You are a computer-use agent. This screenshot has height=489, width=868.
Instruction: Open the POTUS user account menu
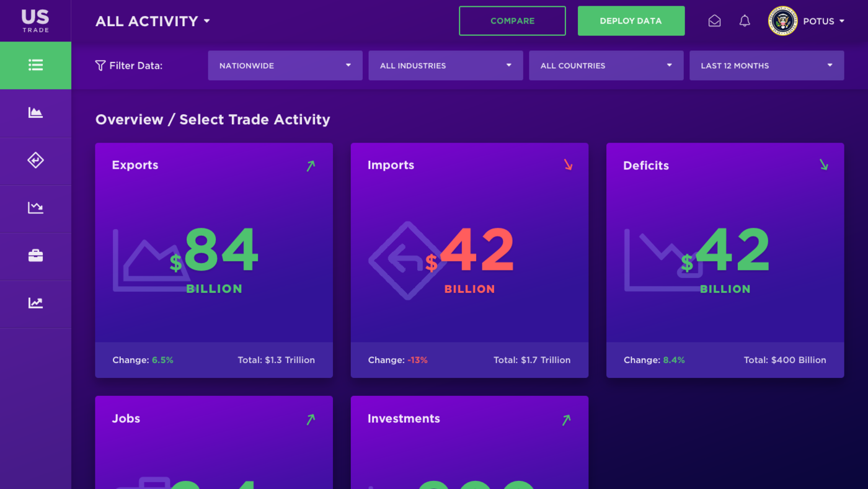point(823,21)
